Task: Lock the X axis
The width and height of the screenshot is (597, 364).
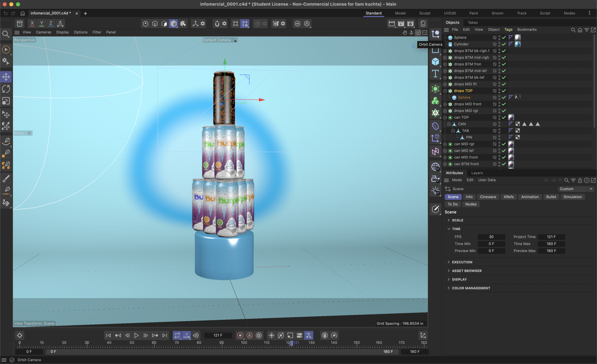Action: click(32, 23)
